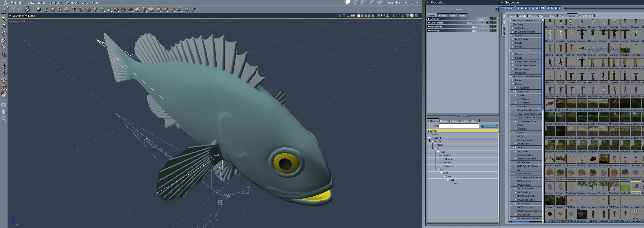644x228 pixels.
Task: Toggle loop playback in Sequencer
Action: point(542,8)
